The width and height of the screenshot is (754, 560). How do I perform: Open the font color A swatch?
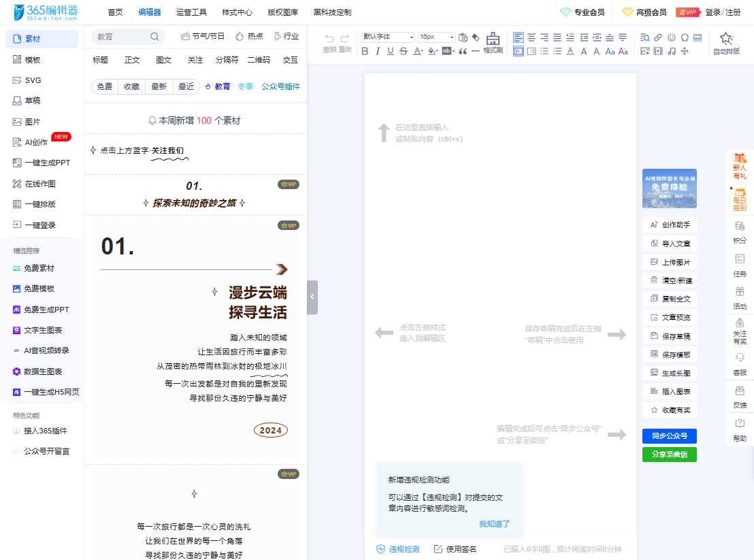416,51
